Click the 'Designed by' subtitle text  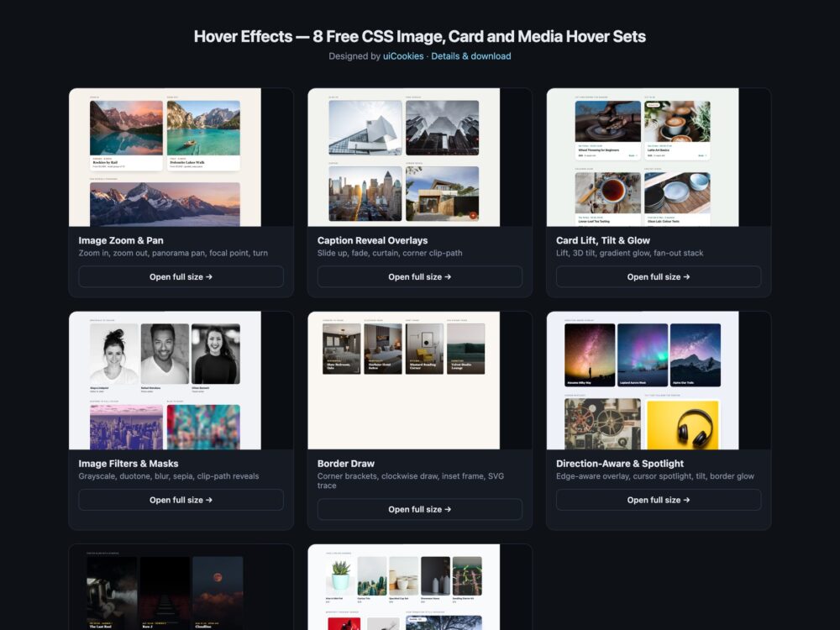click(x=354, y=56)
